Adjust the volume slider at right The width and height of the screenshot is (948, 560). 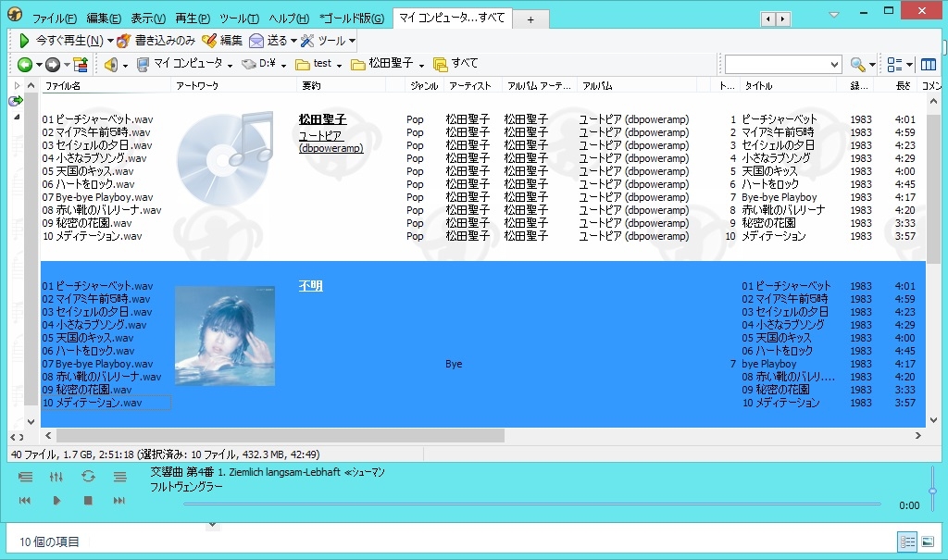(x=933, y=491)
